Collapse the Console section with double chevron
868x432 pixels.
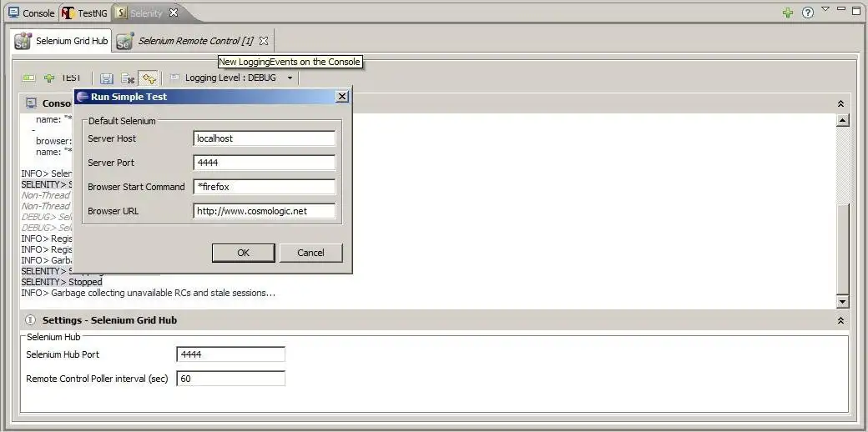click(x=840, y=103)
